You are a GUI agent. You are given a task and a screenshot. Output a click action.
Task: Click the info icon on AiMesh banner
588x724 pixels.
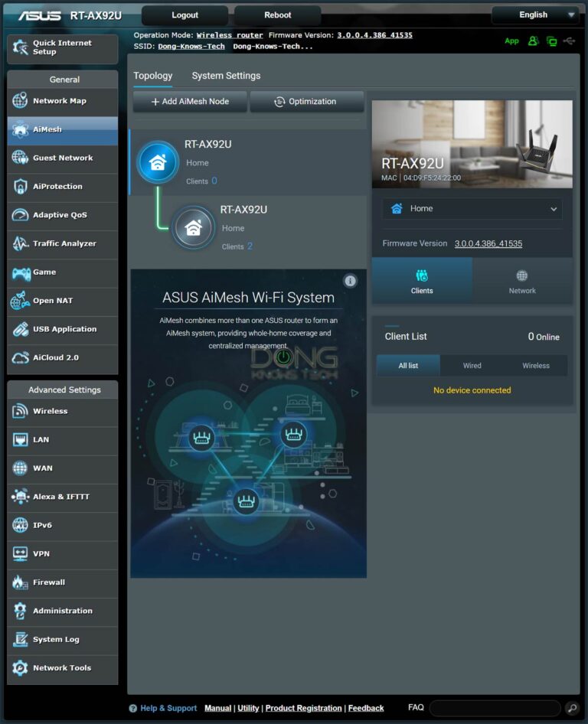350,281
